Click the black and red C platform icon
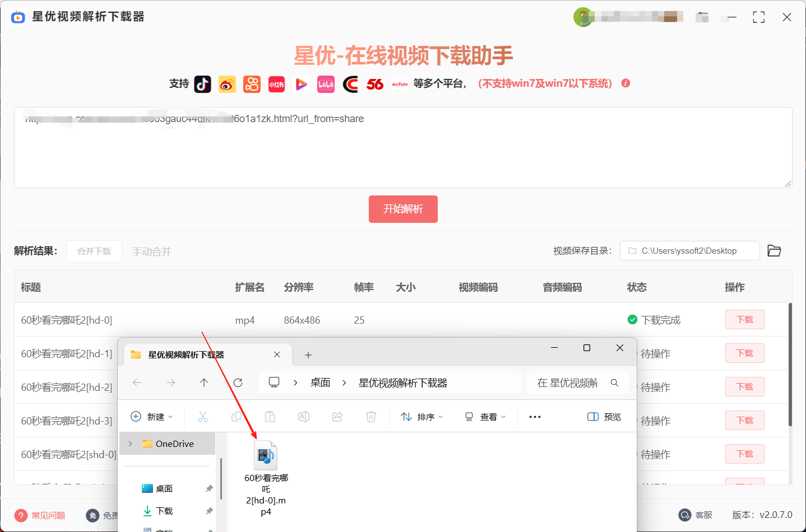This screenshot has height=532, width=806. click(x=351, y=84)
